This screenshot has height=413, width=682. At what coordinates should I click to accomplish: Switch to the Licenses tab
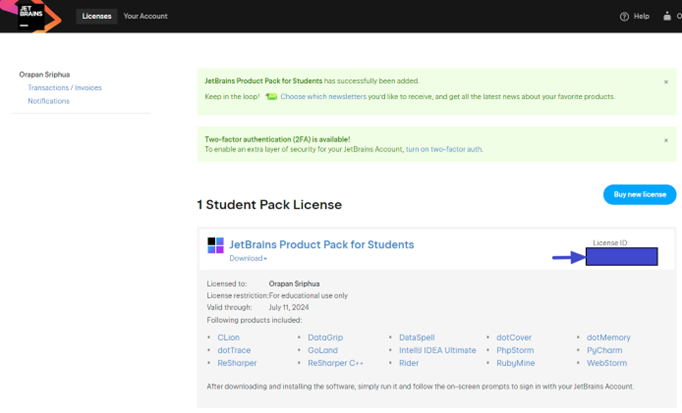click(x=97, y=17)
